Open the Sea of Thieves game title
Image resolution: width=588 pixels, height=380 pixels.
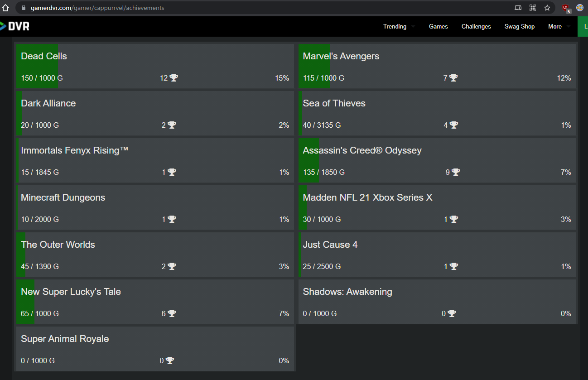(334, 103)
